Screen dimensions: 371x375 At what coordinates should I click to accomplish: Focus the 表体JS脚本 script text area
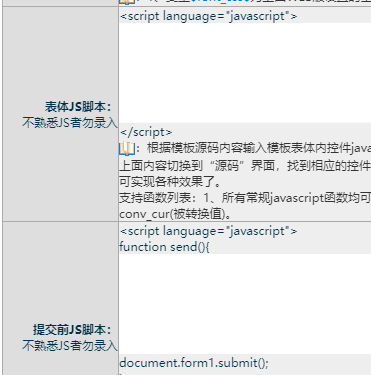(x=245, y=73)
